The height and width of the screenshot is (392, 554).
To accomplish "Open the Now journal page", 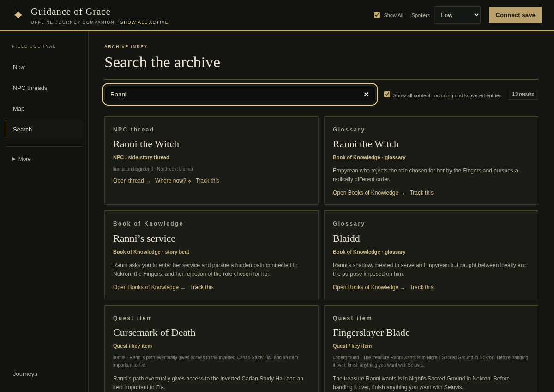I will 44,67.
